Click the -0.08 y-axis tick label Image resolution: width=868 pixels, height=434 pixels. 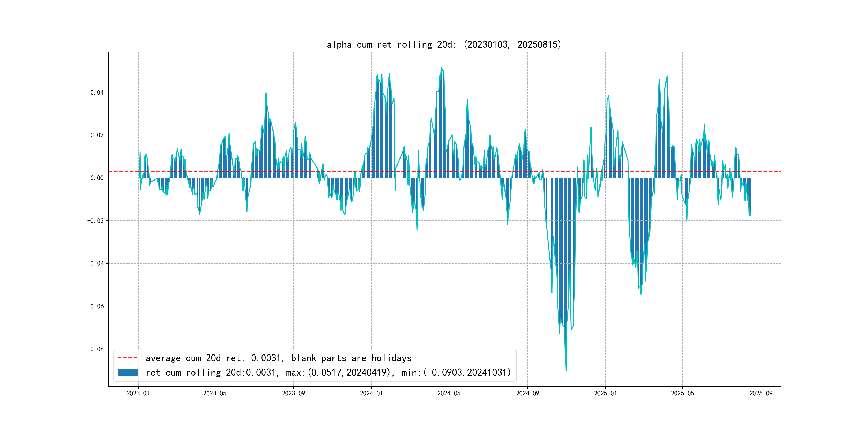point(96,349)
